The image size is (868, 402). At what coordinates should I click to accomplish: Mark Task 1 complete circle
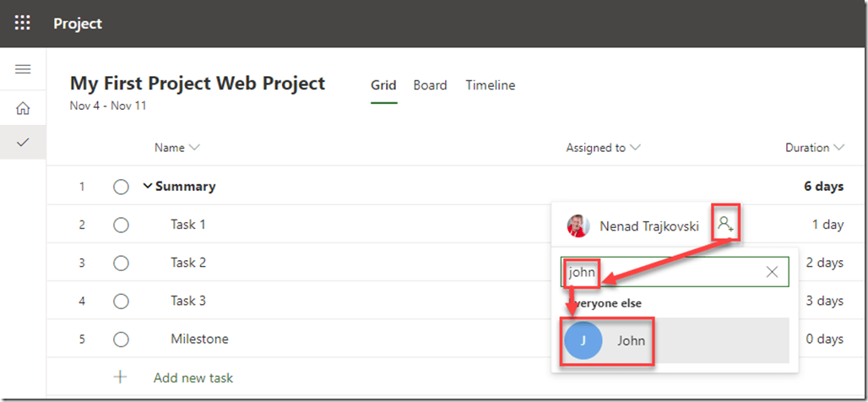121,225
